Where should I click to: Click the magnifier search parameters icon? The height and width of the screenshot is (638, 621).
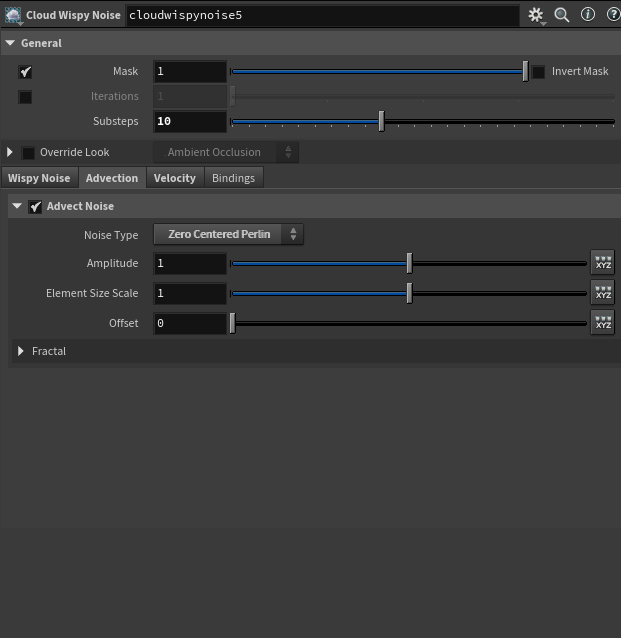(x=562, y=15)
